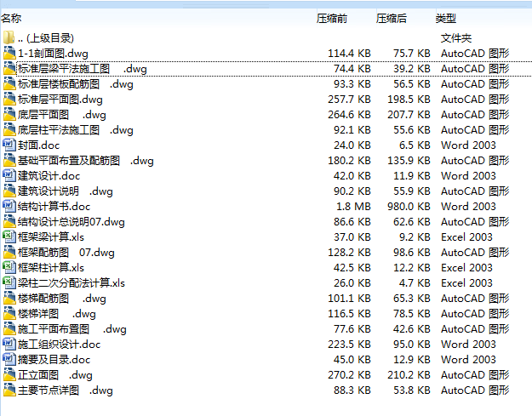Click the Word icon of 施工组织设计.doc
The height and width of the screenshot is (416, 532).
click(x=9, y=344)
